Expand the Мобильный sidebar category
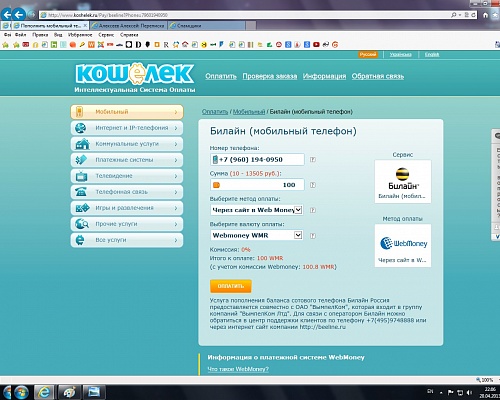Screen dimensions: 500x400 pyautogui.click(x=127, y=112)
